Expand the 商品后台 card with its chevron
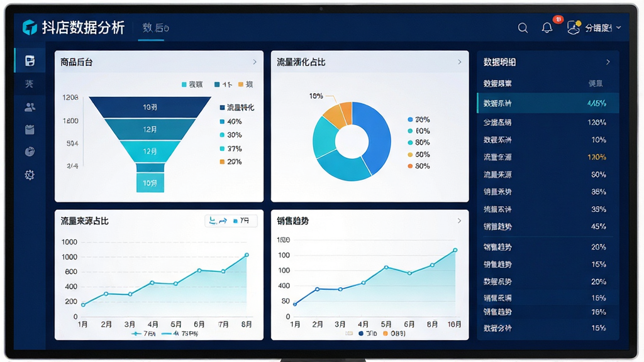The width and height of the screenshot is (644, 362). click(255, 62)
